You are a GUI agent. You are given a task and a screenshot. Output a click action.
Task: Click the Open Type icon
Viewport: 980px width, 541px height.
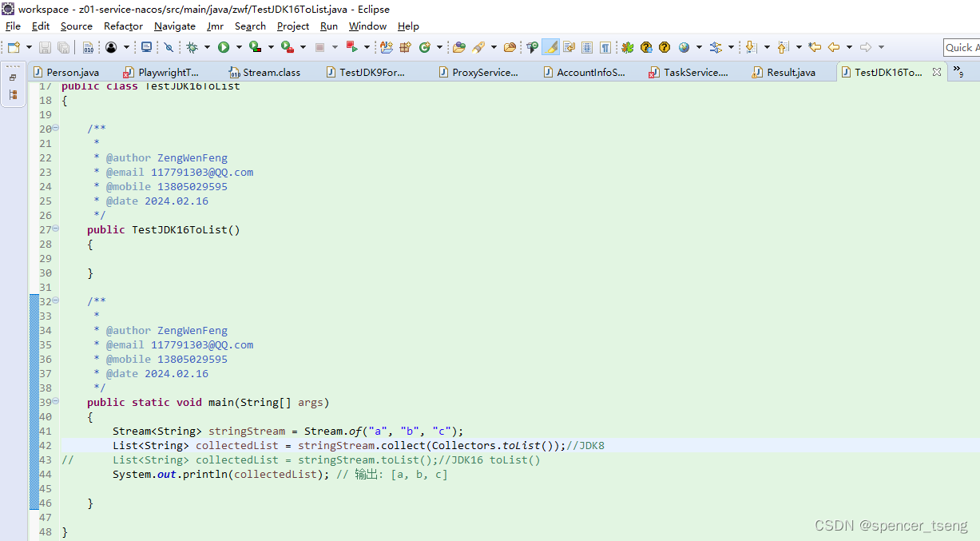458,46
